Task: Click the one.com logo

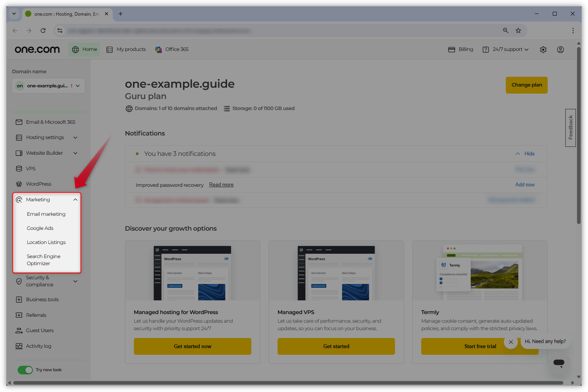Action: (37, 50)
